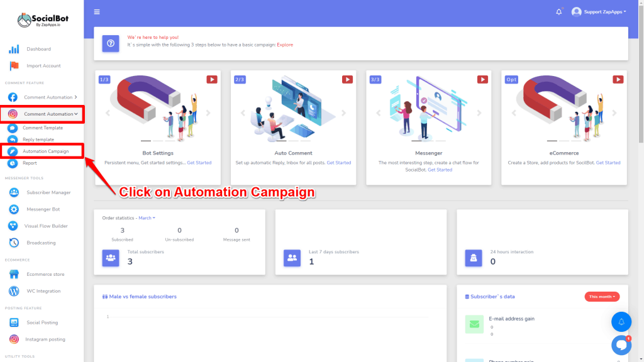Open Subscriber Manager menu item
Screen dimensions: 644x362
tap(48, 192)
